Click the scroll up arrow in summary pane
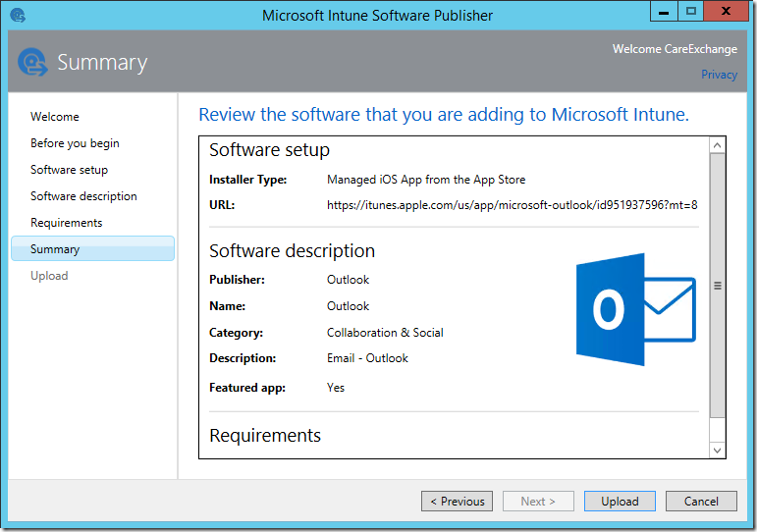757x532 pixels. tap(718, 145)
